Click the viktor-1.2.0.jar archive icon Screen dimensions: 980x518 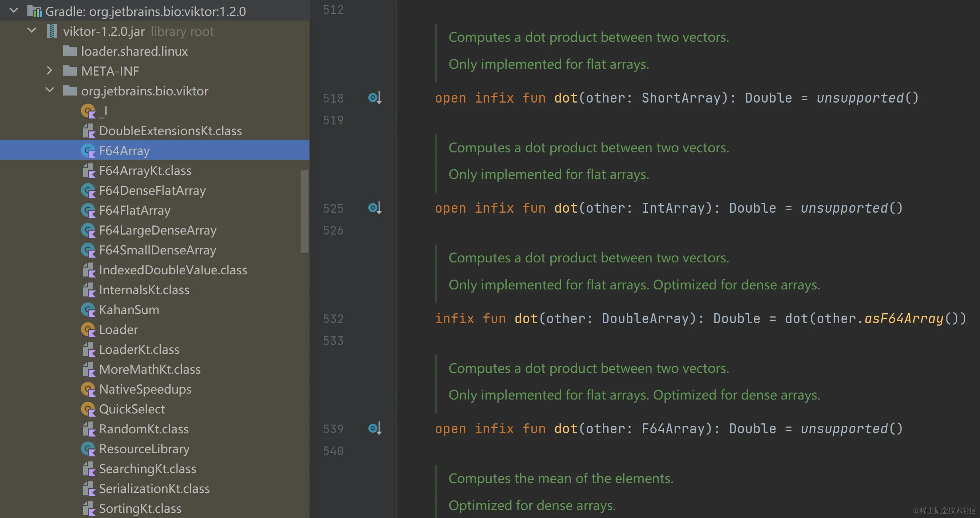tap(52, 31)
